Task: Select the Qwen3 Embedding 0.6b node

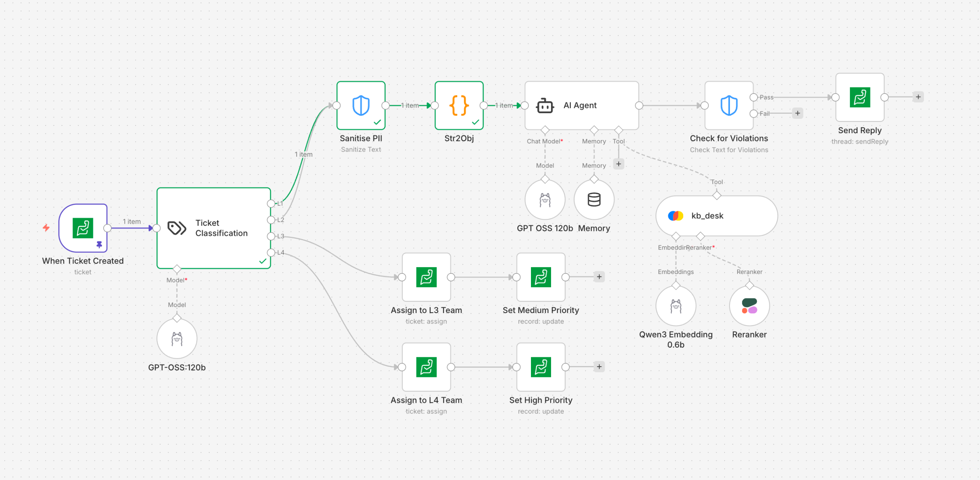Action: [676, 306]
